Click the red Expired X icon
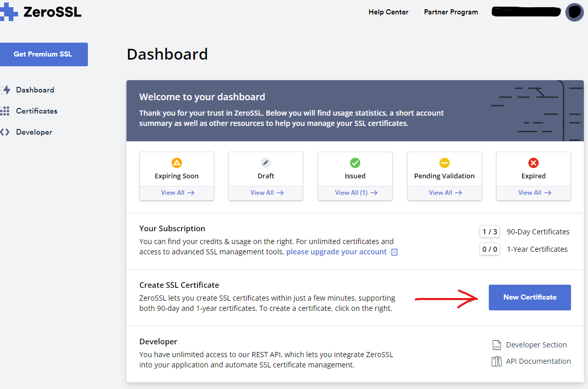Viewport: 588px width, 389px height. 534,163
